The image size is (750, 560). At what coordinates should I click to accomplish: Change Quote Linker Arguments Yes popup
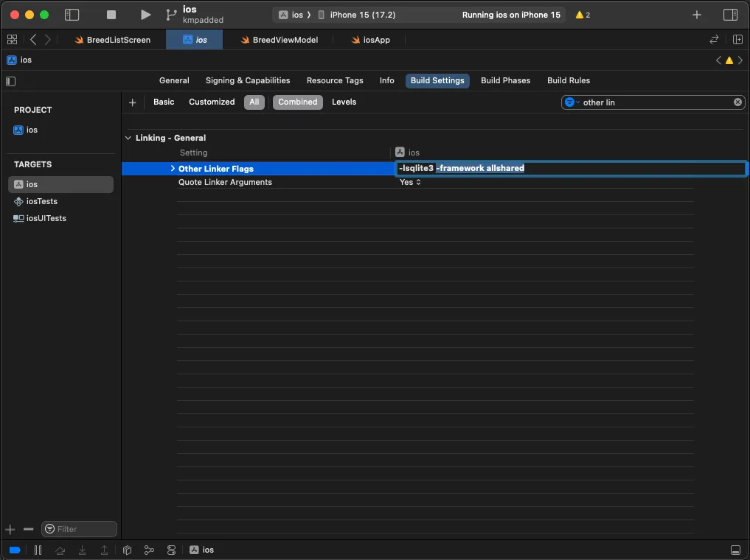(x=410, y=182)
